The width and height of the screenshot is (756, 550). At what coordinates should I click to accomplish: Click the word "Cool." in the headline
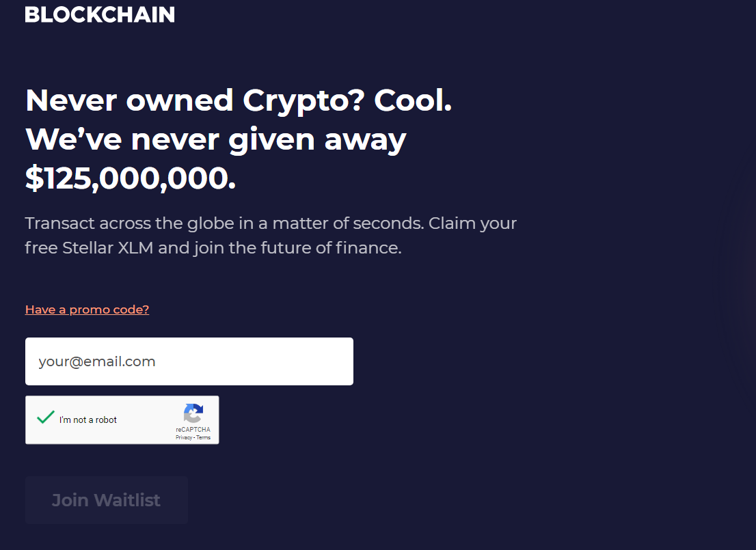tap(413, 100)
